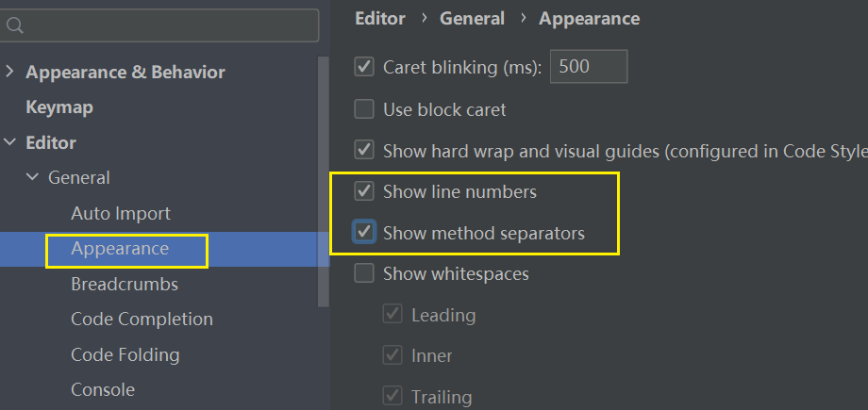The image size is (868, 410).
Task: Click the settings search box
Action: 170,26
